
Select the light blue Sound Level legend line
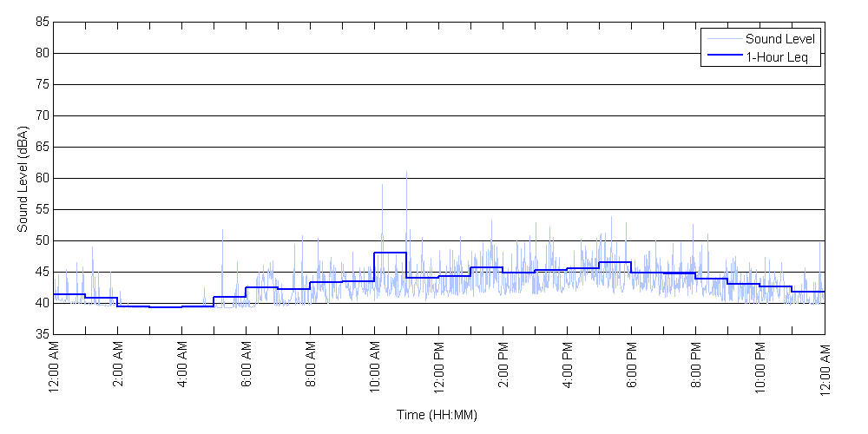pyautogui.click(x=723, y=38)
